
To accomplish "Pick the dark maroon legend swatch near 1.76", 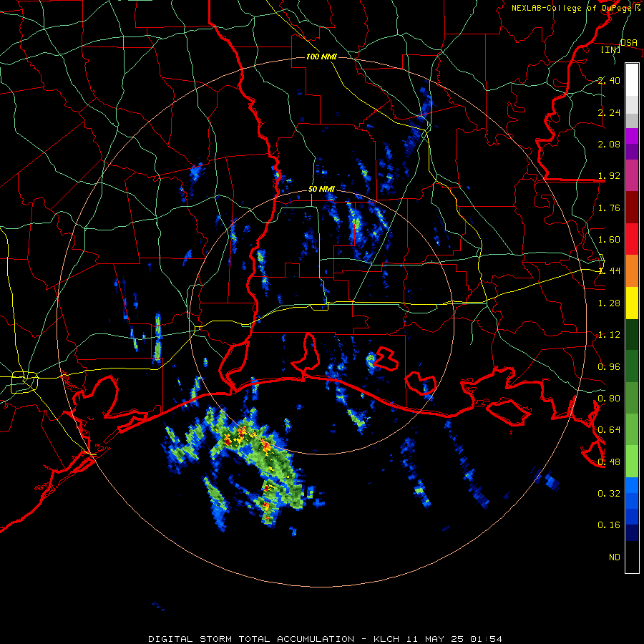I will pos(632,208).
